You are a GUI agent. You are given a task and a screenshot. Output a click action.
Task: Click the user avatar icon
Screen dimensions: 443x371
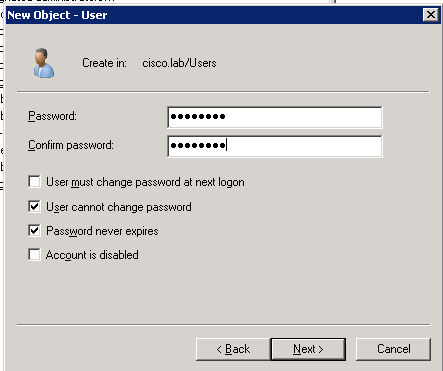click(44, 63)
